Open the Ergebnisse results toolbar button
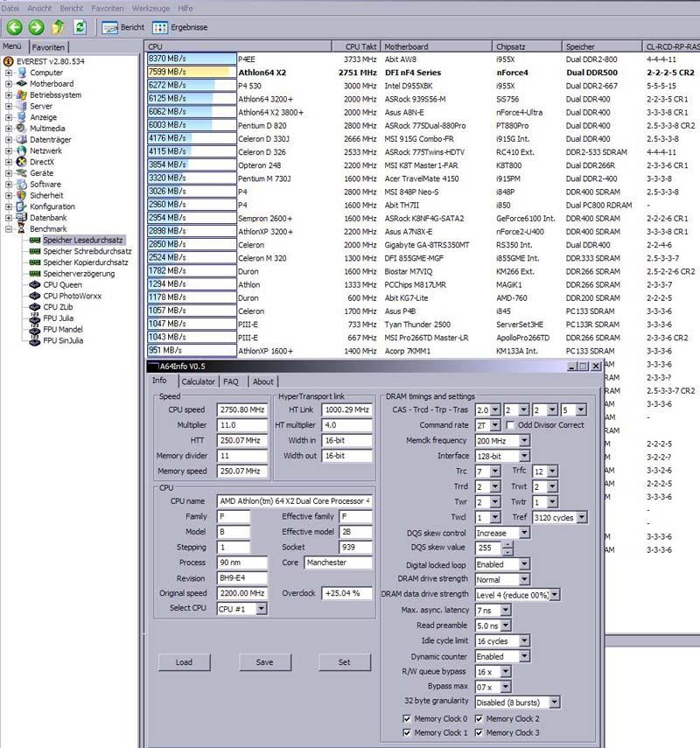This screenshot has height=748, width=700. click(x=180, y=28)
